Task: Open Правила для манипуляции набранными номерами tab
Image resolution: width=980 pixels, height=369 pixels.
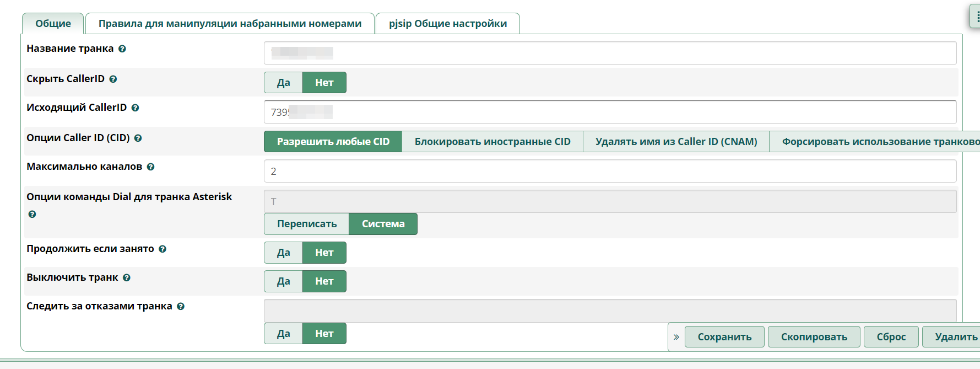Action: pos(230,24)
